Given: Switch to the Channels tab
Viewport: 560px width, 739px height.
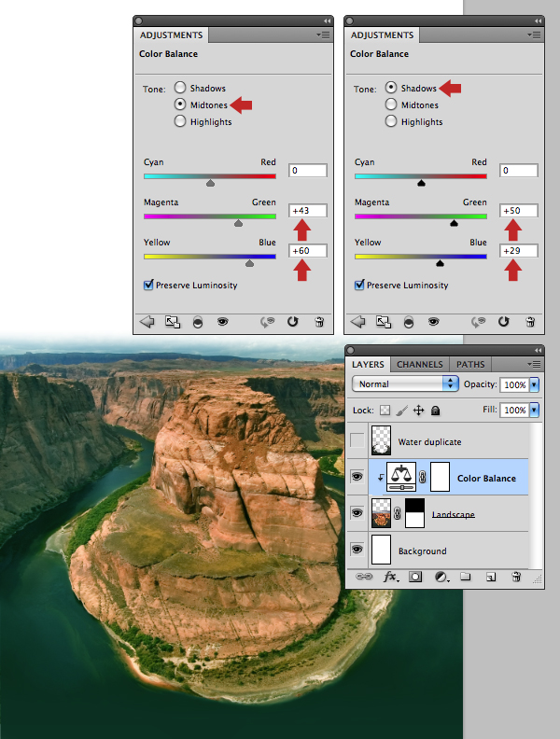Looking at the screenshot, I should pos(419,364).
